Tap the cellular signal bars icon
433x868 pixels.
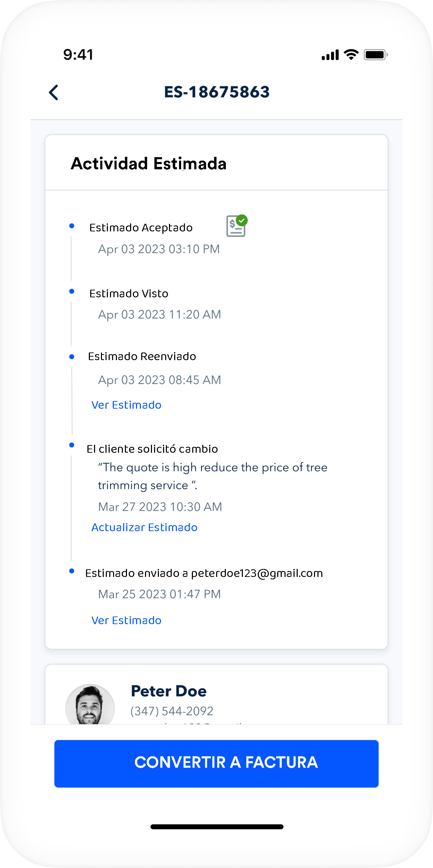(x=330, y=55)
